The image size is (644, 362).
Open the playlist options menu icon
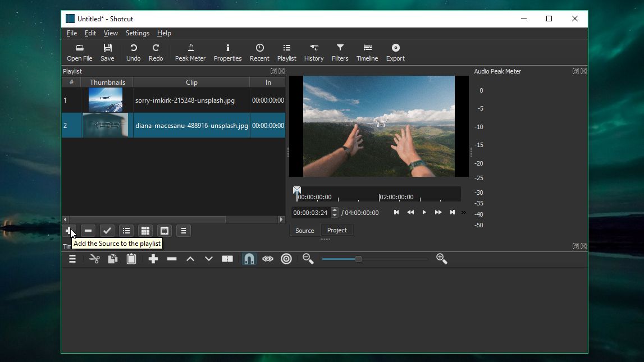184,231
